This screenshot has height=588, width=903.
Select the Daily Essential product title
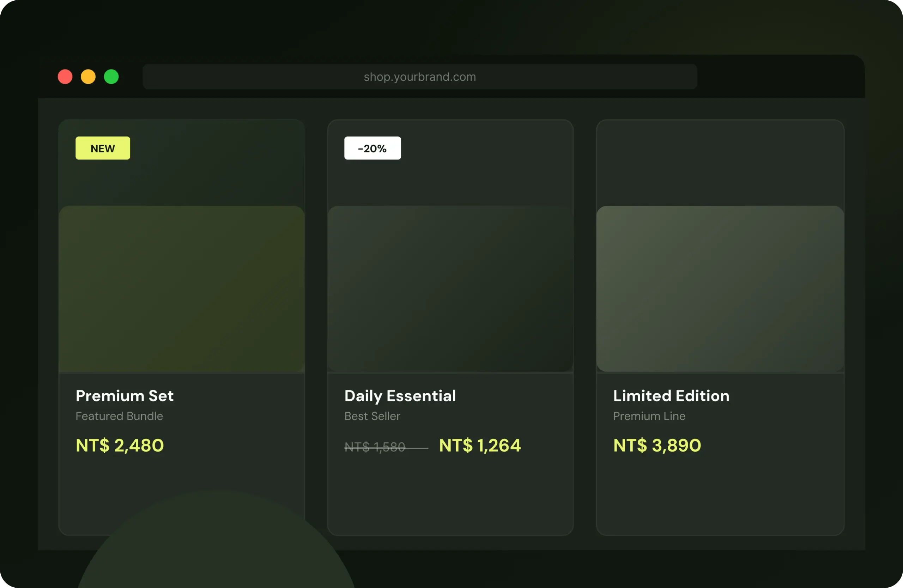[400, 396]
